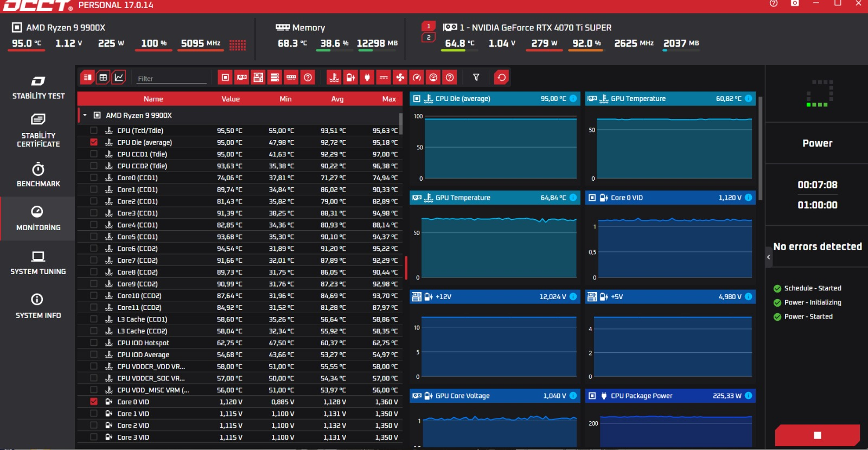Viewport: 868px width, 450px height.
Task: Enable the Core0 (CCD1) row checkbox
Action: pyautogui.click(x=94, y=178)
